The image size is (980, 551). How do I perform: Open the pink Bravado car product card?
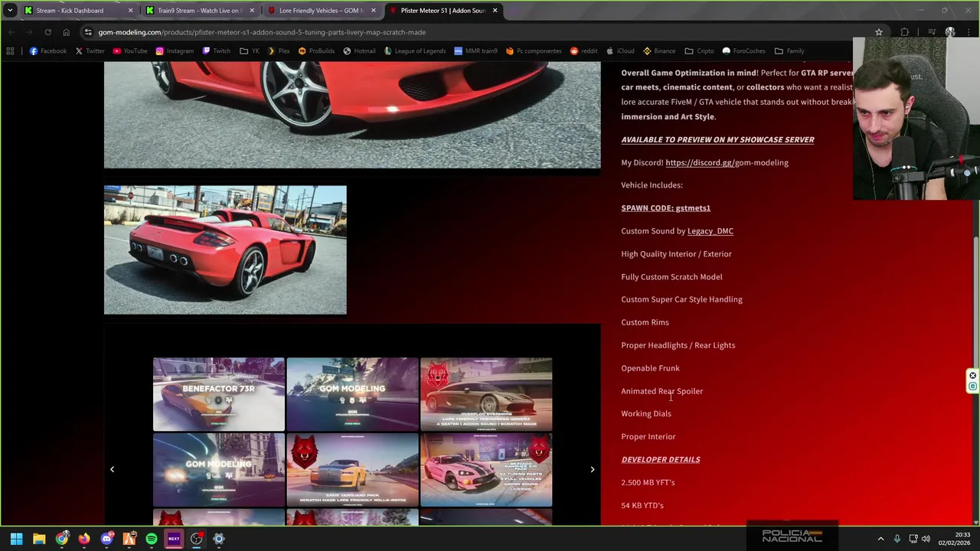(x=486, y=470)
